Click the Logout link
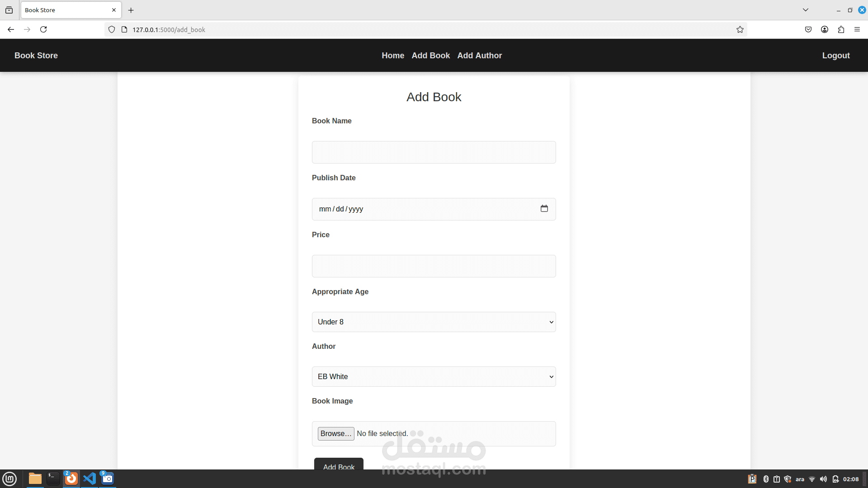This screenshot has height=488, width=868. pyautogui.click(x=835, y=56)
